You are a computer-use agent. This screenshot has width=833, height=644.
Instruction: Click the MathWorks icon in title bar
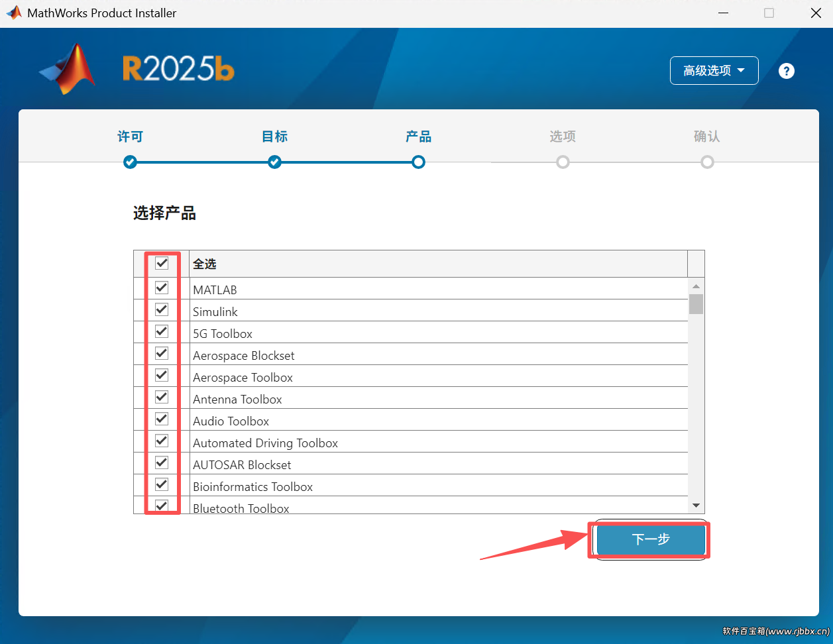coord(13,13)
